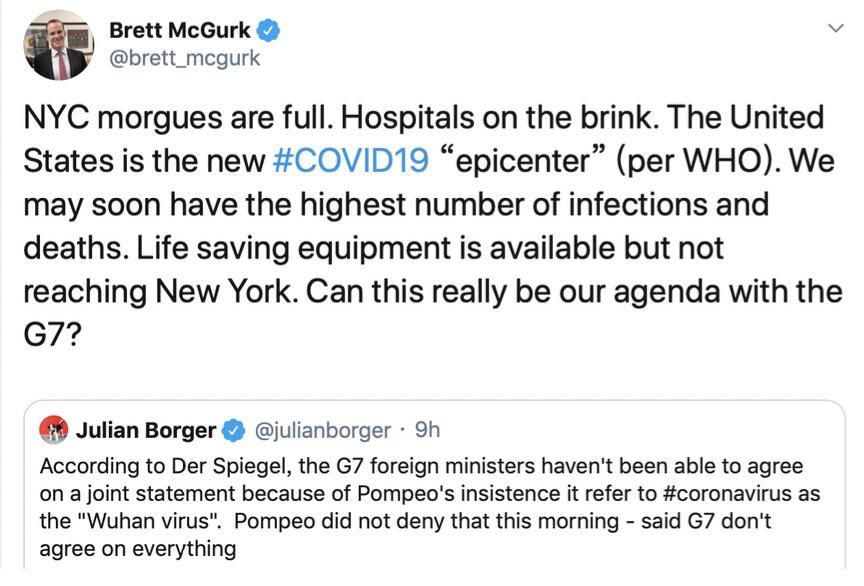
Task: Click the "NYC morgues are full" sentence
Action: pyautogui.click(x=179, y=118)
